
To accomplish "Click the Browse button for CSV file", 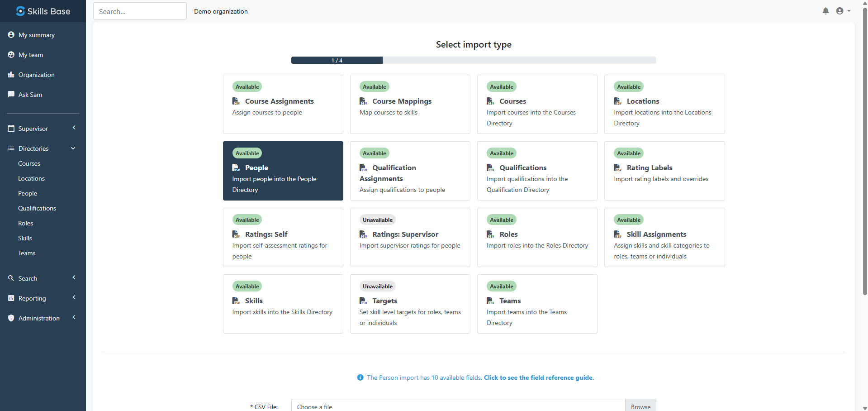I will [640, 406].
